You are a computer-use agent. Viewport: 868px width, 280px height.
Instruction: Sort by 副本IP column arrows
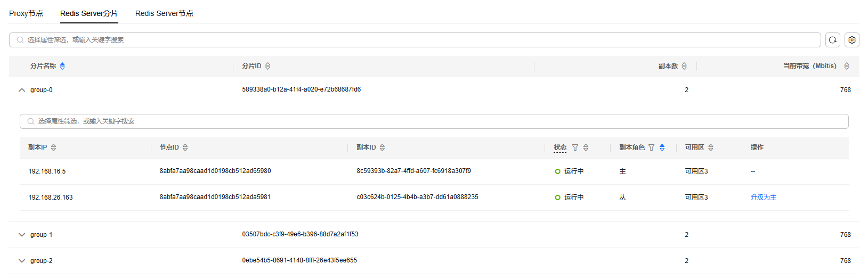coord(53,147)
